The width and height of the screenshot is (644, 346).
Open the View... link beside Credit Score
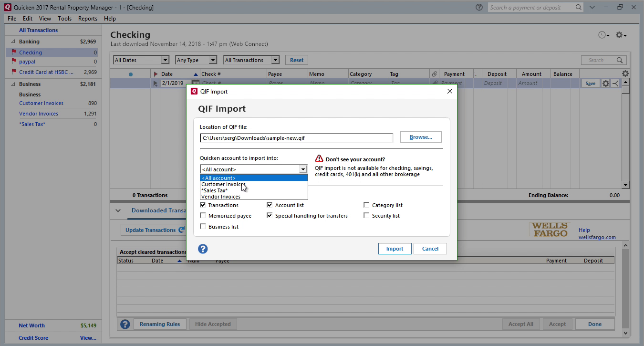(88, 338)
